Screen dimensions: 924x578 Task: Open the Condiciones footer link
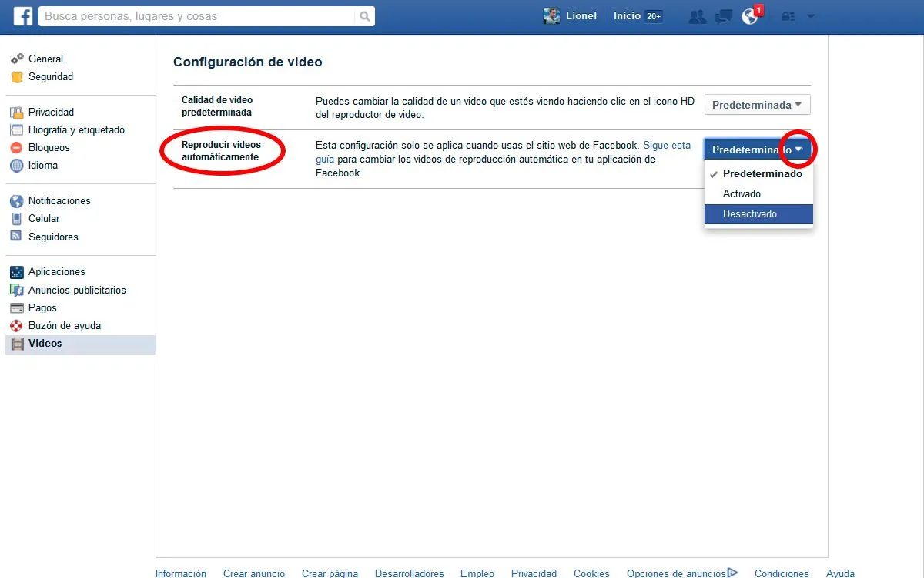pos(782,573)
